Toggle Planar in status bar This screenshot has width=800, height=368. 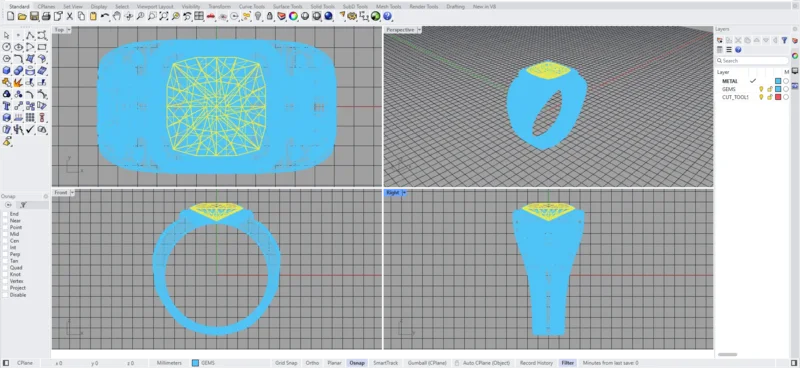[334, 363]
